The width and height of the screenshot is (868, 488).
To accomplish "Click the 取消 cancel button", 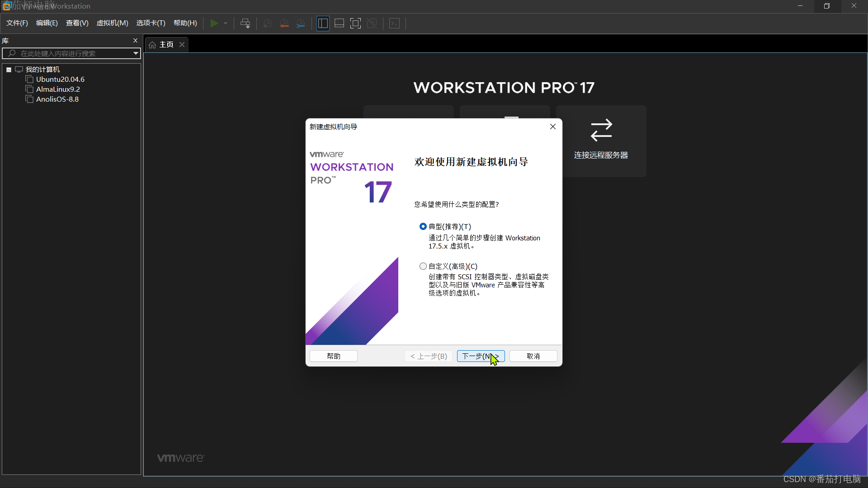I will (x=533, y=356).
